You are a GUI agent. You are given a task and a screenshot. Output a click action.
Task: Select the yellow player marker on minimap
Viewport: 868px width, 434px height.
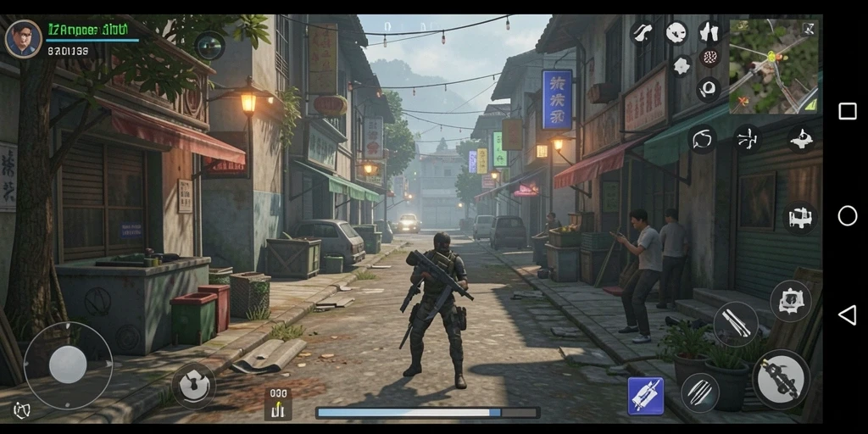(x=771, y=55)
